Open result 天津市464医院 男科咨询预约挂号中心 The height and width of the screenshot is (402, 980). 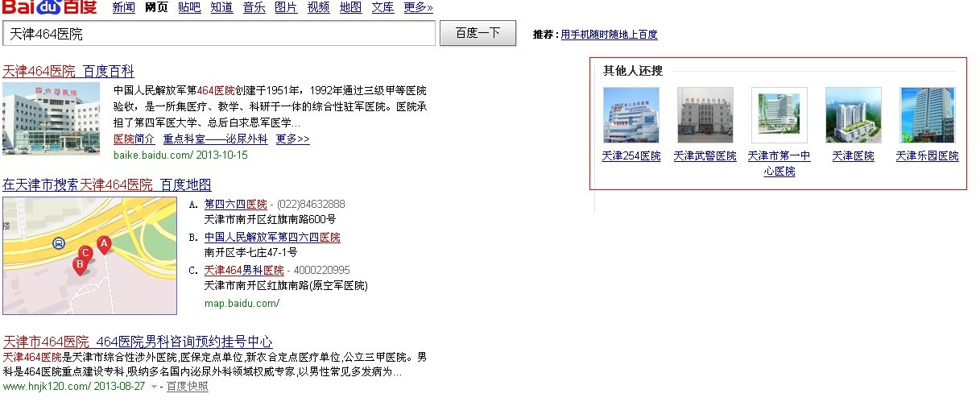coord(138,342)
